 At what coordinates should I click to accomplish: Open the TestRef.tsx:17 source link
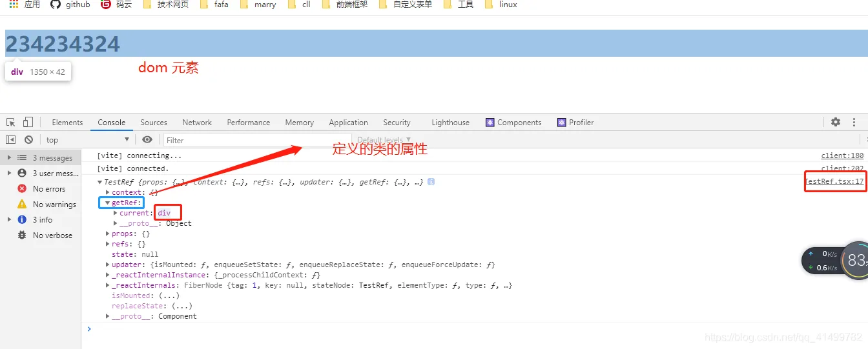coord(834,182)
